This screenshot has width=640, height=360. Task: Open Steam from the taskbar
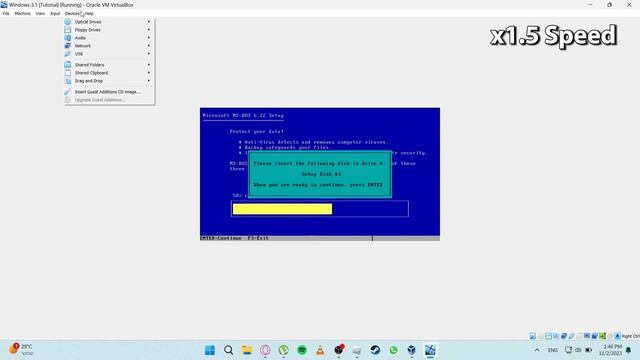[375, 350]
